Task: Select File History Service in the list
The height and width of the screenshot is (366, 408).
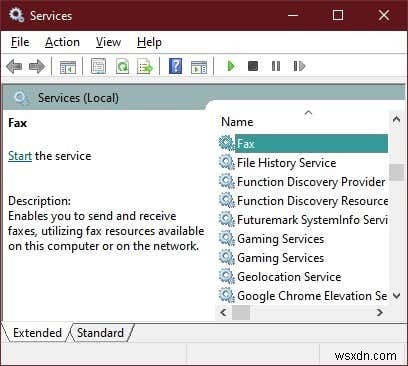Action: [x=303, y=163]
